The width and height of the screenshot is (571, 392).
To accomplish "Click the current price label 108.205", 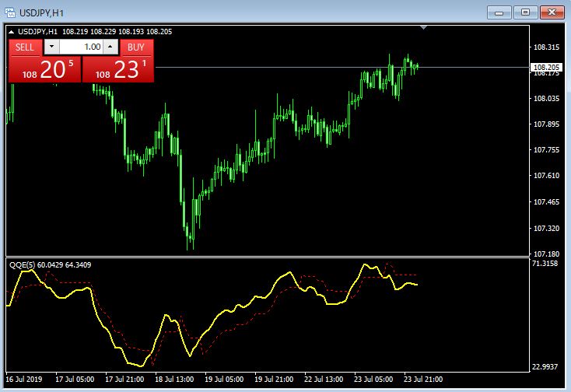I will 546,68.
